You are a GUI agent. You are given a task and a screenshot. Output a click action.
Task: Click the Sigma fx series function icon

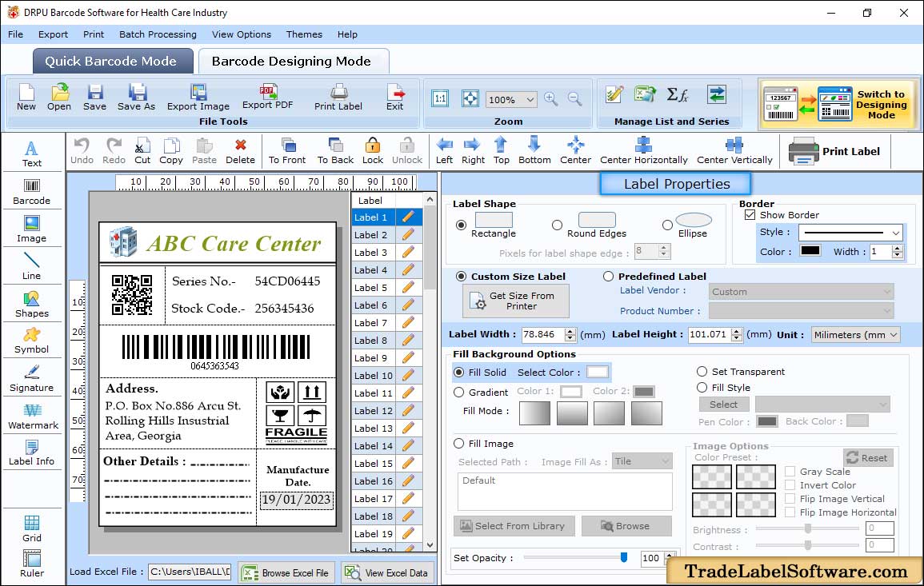pyautogui.click(x=677, y=94)
